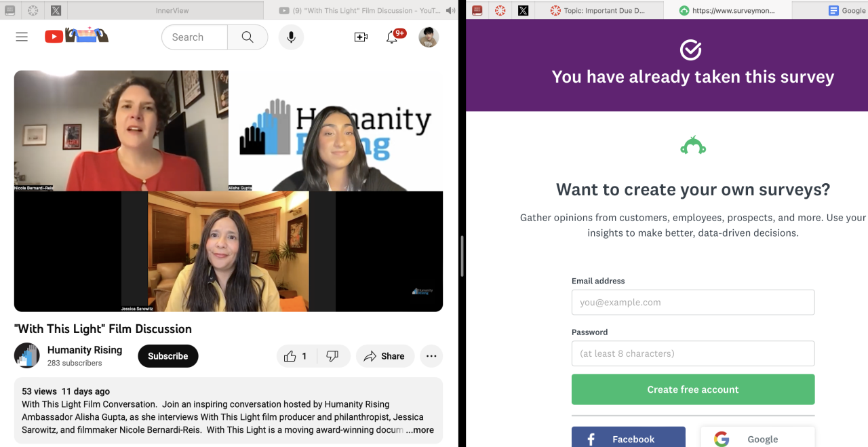
Task: Open the account avatar menu on YouTube
Action: click(x=429, y=37)
